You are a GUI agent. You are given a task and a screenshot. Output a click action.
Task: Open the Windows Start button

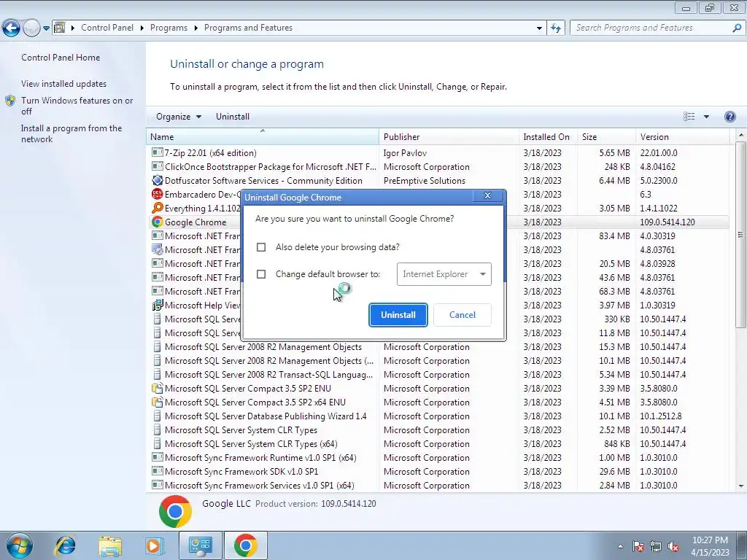pyautogui.click(x=20, y=545)
